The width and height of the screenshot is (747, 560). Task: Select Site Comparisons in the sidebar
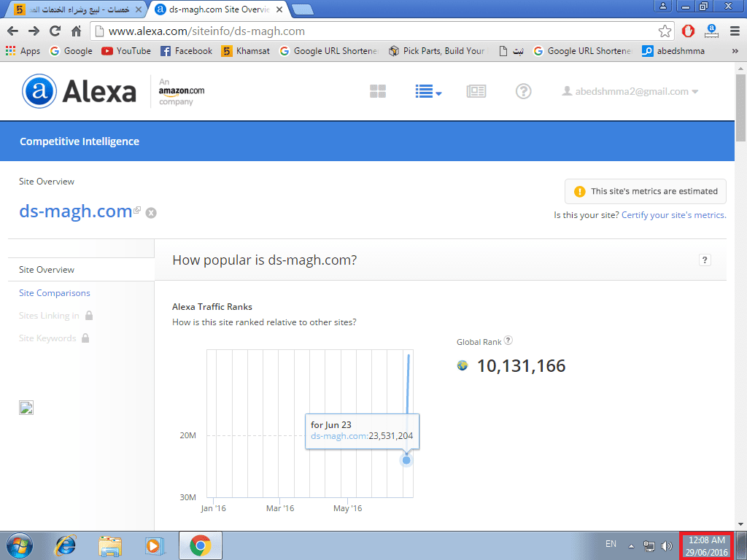tap(55, 293)
